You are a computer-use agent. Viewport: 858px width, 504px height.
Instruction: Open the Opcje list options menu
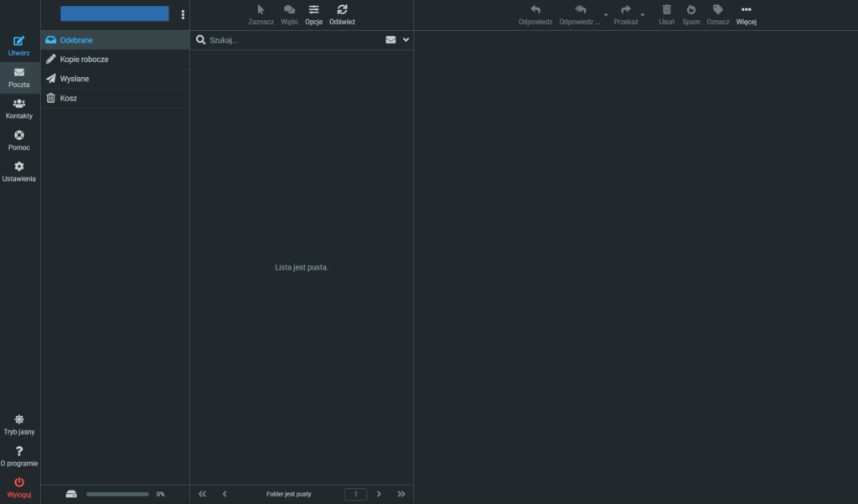coord(313,10)
